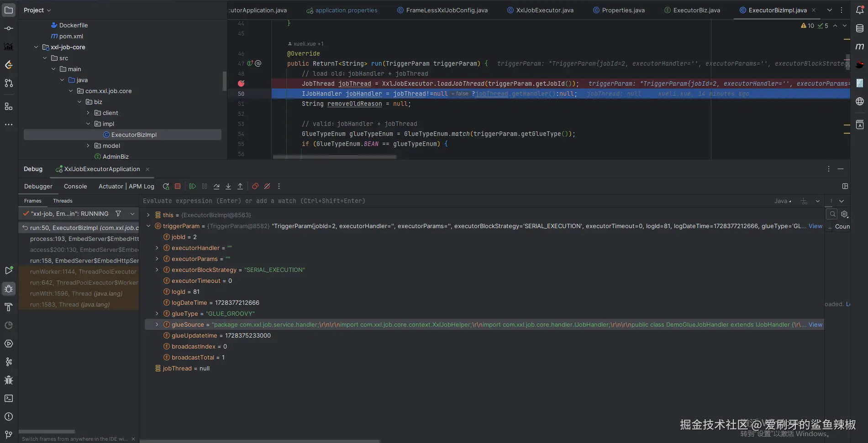Open the Terminal tool window

click(x=9, y=398)
